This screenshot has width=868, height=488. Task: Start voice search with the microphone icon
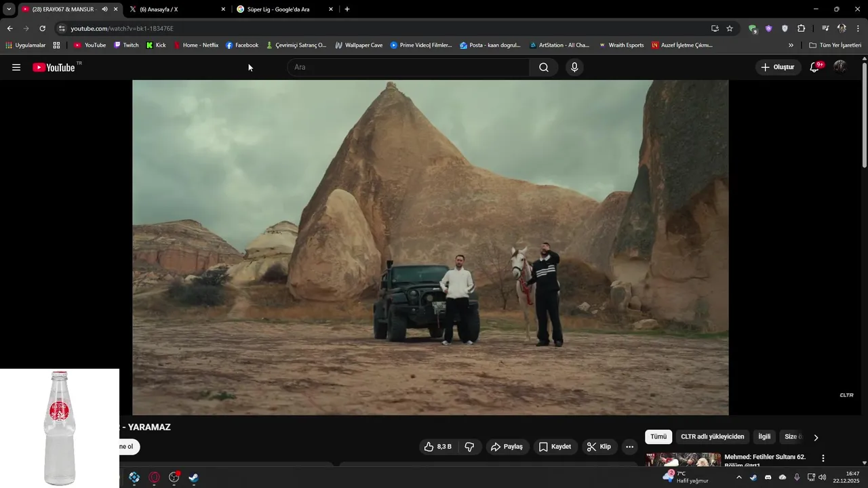(x=574, y=67)
